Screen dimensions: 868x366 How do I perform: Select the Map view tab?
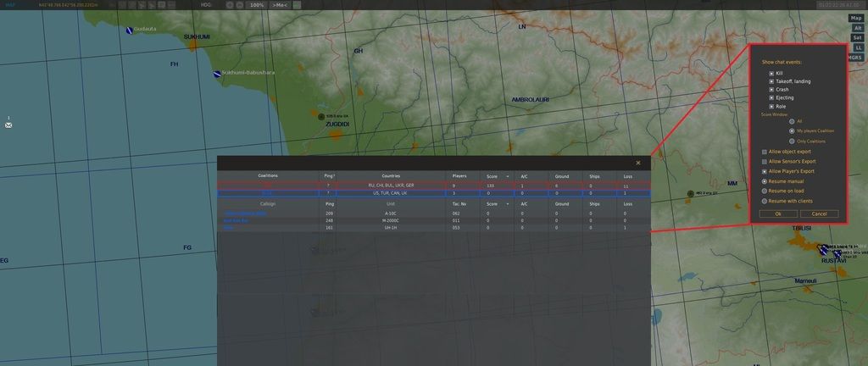(x=856, y=18)
